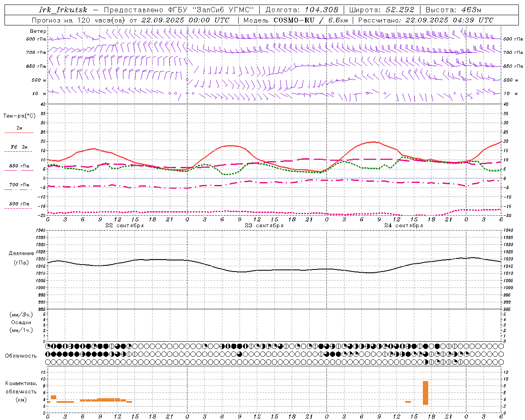Click the "850 гПа" temperature legend entry
The height and width of the screenshot is (420, 525).
[19, 166]
